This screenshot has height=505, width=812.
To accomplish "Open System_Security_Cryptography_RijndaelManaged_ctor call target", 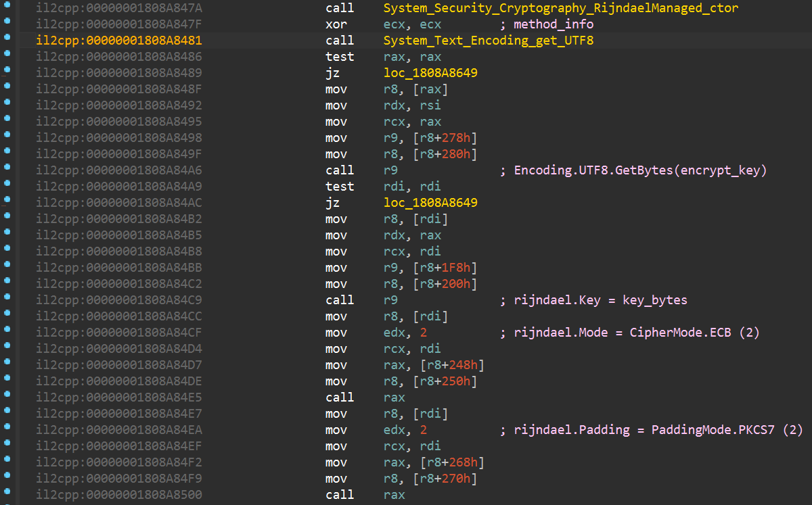I will tap(560, 8).
